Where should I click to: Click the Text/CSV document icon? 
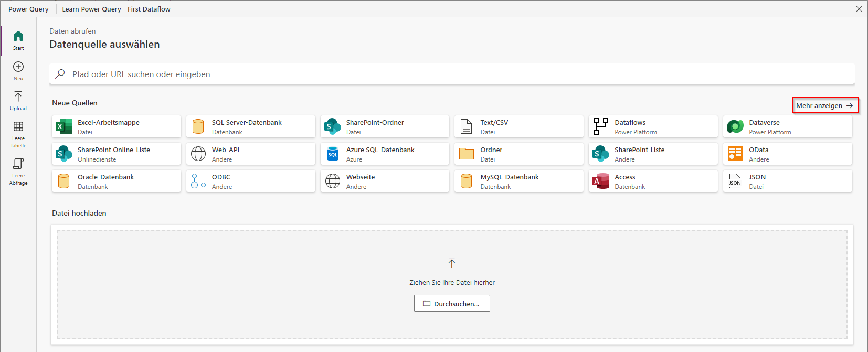(467, 126)
